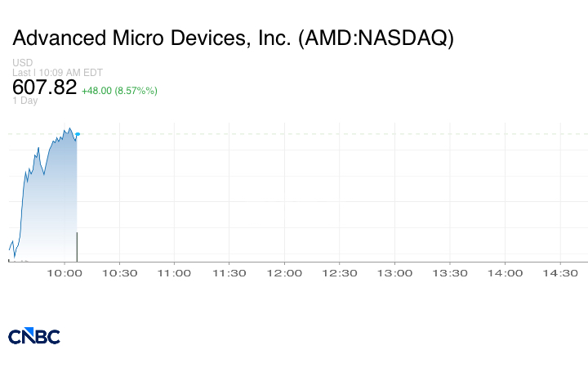This screenshot has height=368, width=588.
Task: Click the dark volume bar near 10:07
Action: 77,247
